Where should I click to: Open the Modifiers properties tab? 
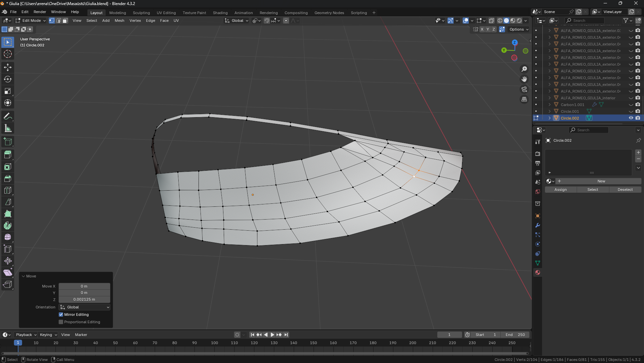[538, 225]
